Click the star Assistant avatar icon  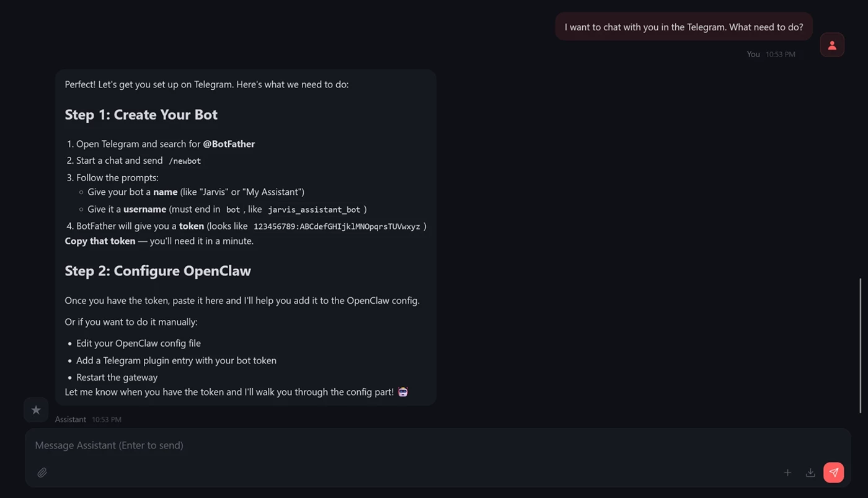36,410
